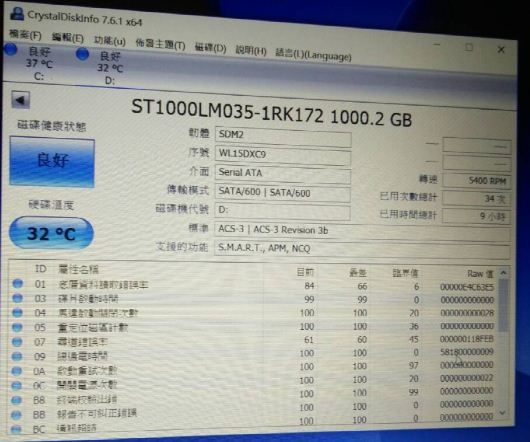
Task: Click raw value 000000000028 in row 04
Action: (467, 313)
